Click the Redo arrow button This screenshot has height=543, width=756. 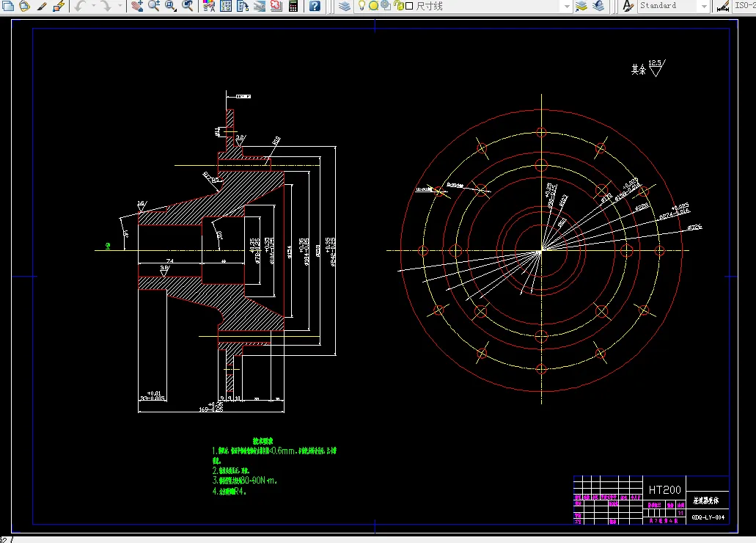pos(106,6)
